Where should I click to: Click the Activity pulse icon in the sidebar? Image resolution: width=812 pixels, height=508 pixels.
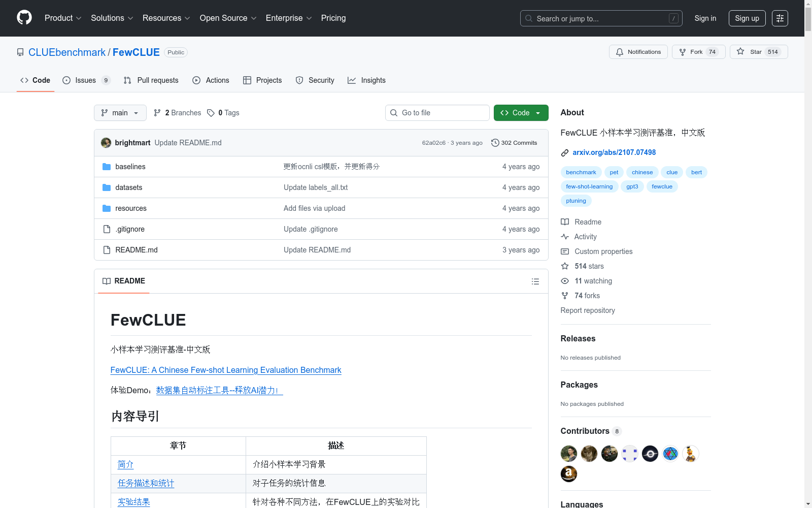[x=565, y=236]
